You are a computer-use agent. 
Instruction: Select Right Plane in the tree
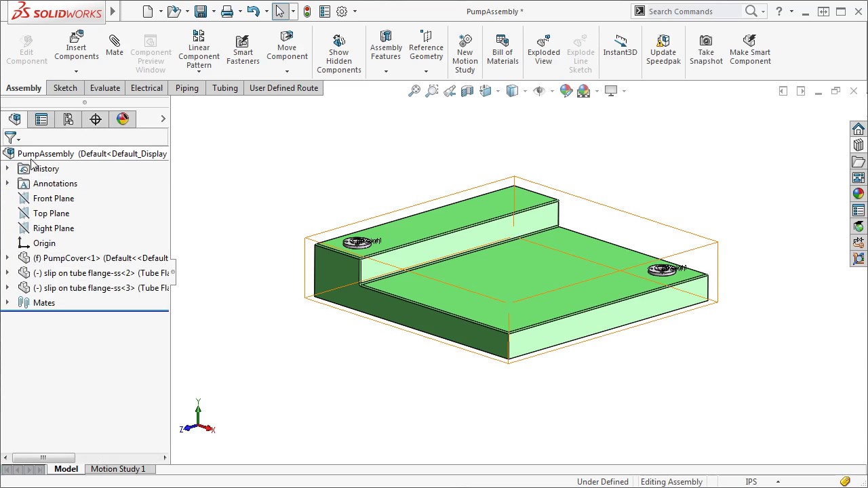(54, 228)
